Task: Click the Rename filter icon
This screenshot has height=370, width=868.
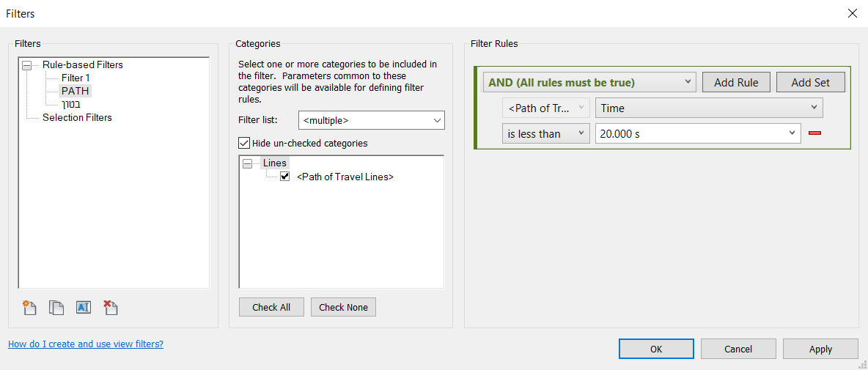Action: [83, 308]
